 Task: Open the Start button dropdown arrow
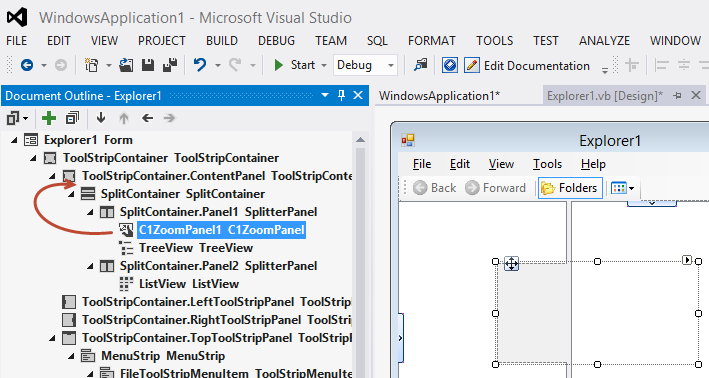click(x=324, y=66)
